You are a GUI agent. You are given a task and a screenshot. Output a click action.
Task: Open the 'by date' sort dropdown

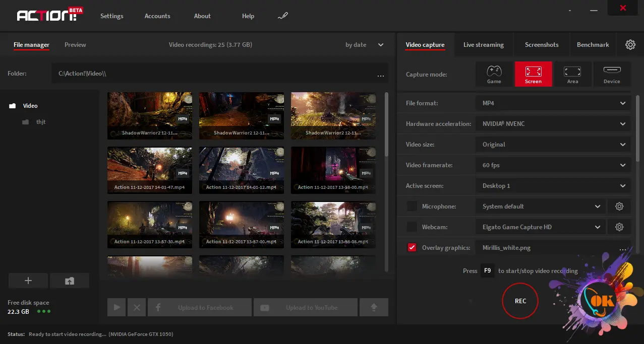(x=364, y=45)
